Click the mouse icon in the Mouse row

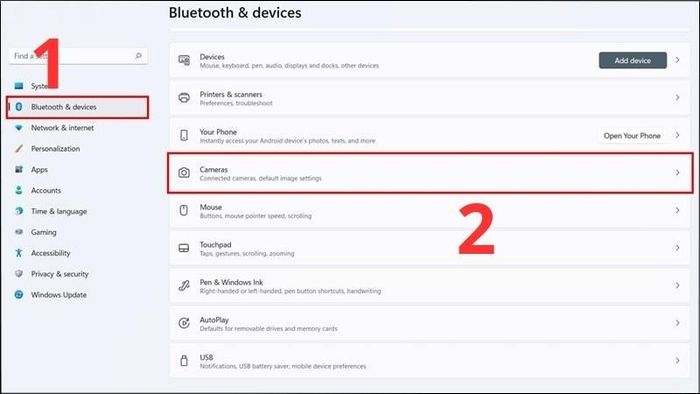pos(184,210)
